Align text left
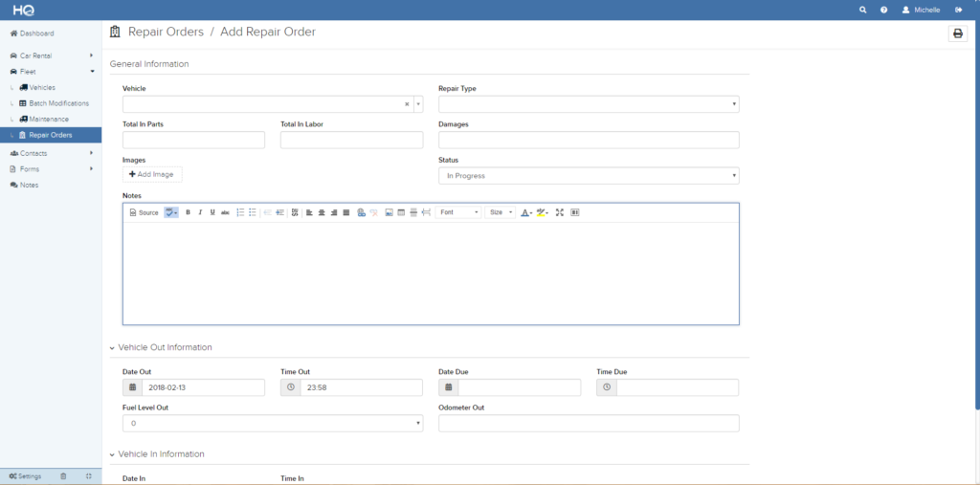The width and height of the screenshot is (980, 485). [x=309, y=212]
